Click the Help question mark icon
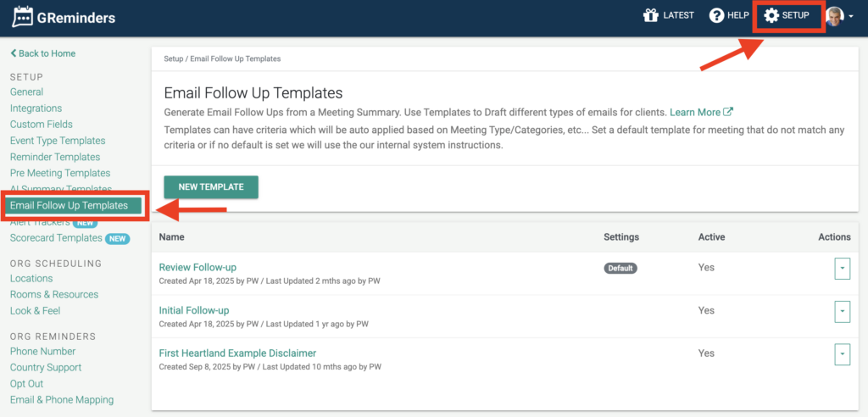The height and width of the screenshot is (417, 868). [716, 15]
